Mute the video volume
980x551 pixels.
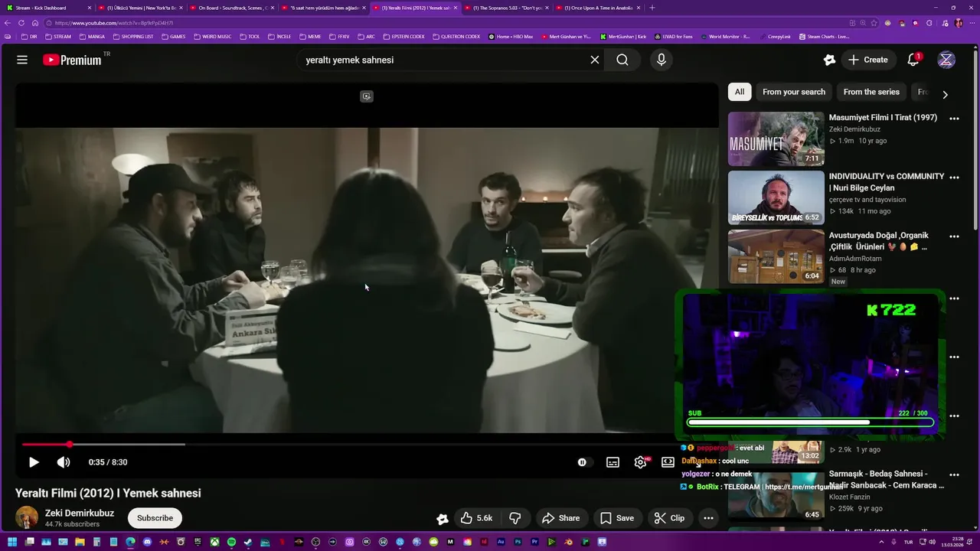(64, 462)
